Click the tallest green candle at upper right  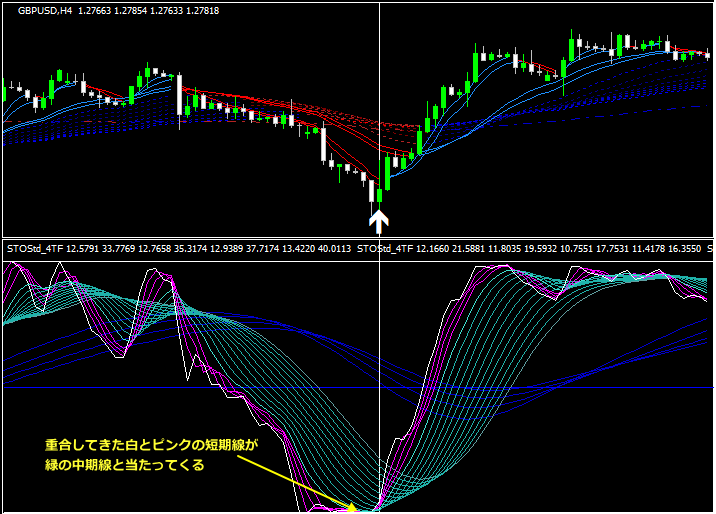click(x=573, y=47)
